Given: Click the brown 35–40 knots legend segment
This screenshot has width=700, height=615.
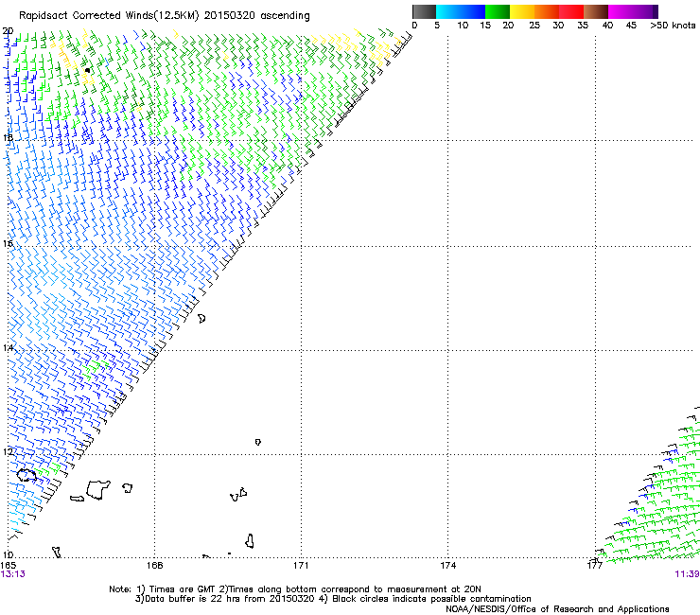Looking at the screenshot, I should 595,11.
